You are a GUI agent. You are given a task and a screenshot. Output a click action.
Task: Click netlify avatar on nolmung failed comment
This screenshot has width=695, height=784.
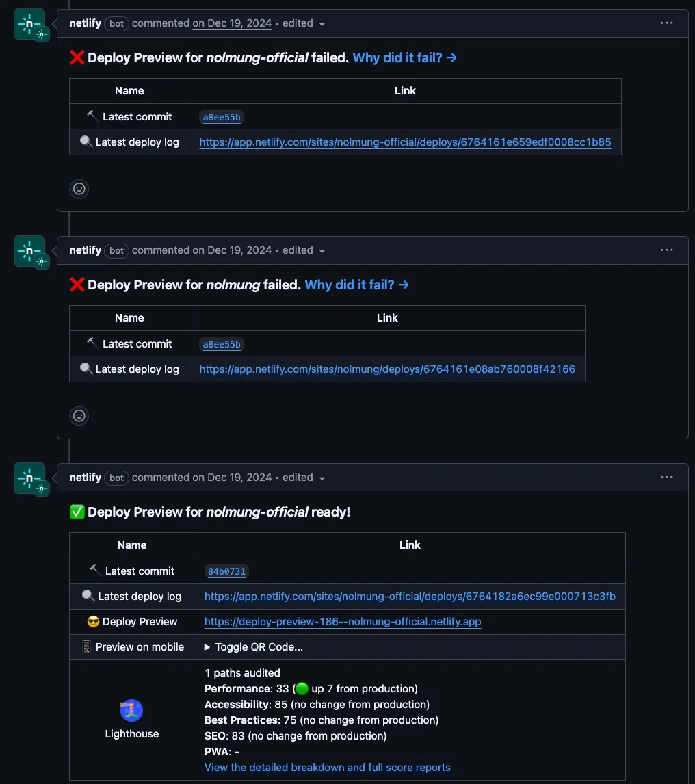pyautogui.click(x=29, y=252)
